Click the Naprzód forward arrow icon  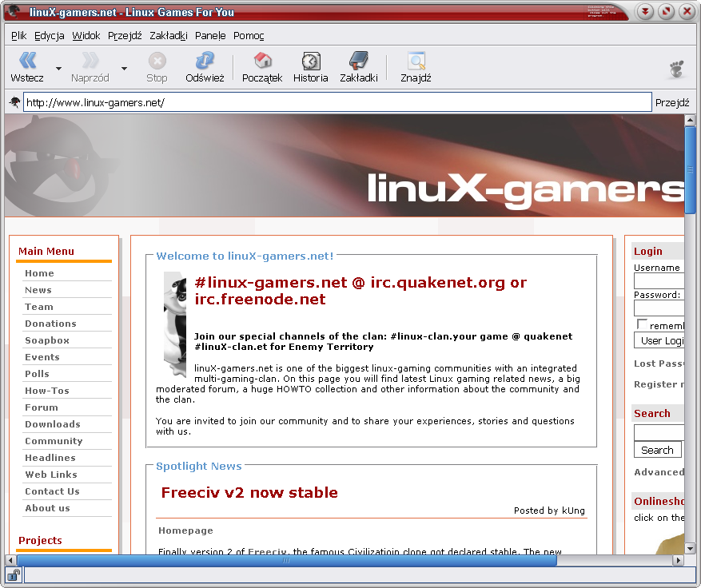coord(90,60)
